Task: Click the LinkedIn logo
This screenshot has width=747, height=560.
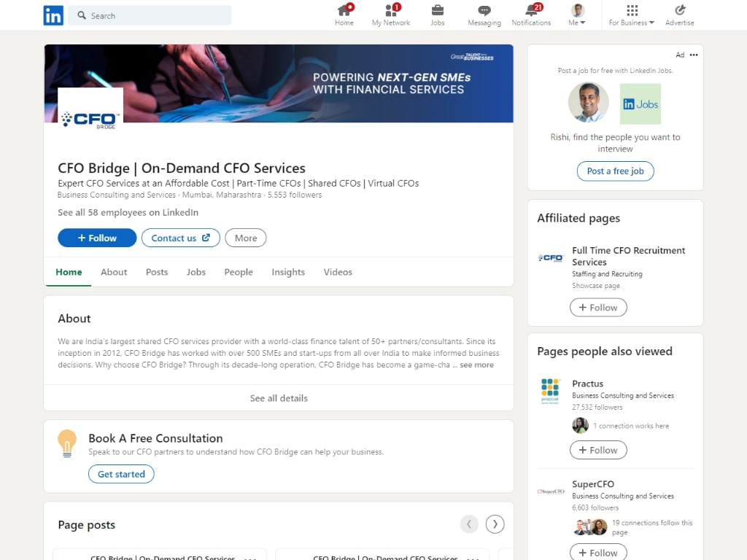Action: 53,15
